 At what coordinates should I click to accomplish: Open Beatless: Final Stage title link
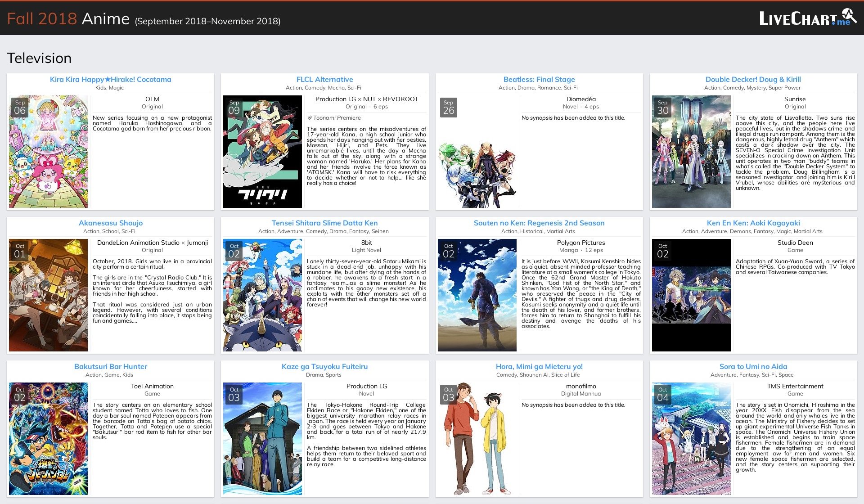(x=539, y=79)
